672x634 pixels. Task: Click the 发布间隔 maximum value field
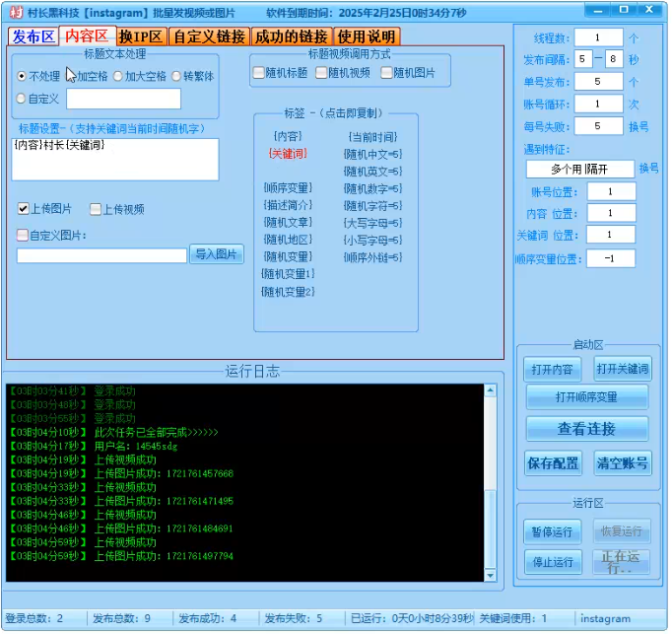[x=614, y=59]
